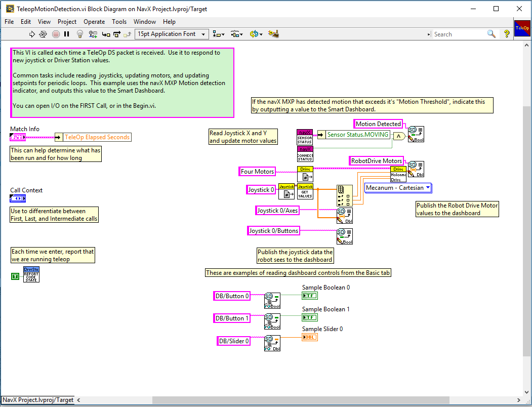
Task: Select the Sample Slider 0 indicator terminal
Action: click(x=310, y=337)
